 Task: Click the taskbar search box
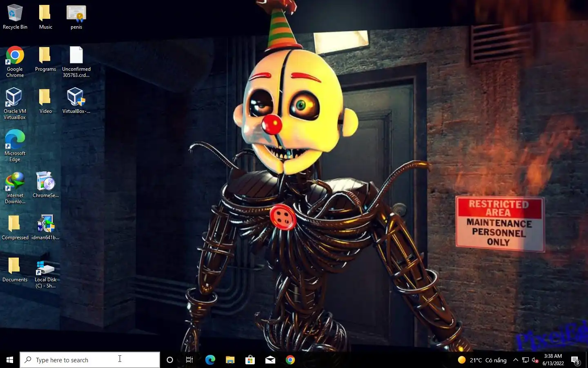90,360
